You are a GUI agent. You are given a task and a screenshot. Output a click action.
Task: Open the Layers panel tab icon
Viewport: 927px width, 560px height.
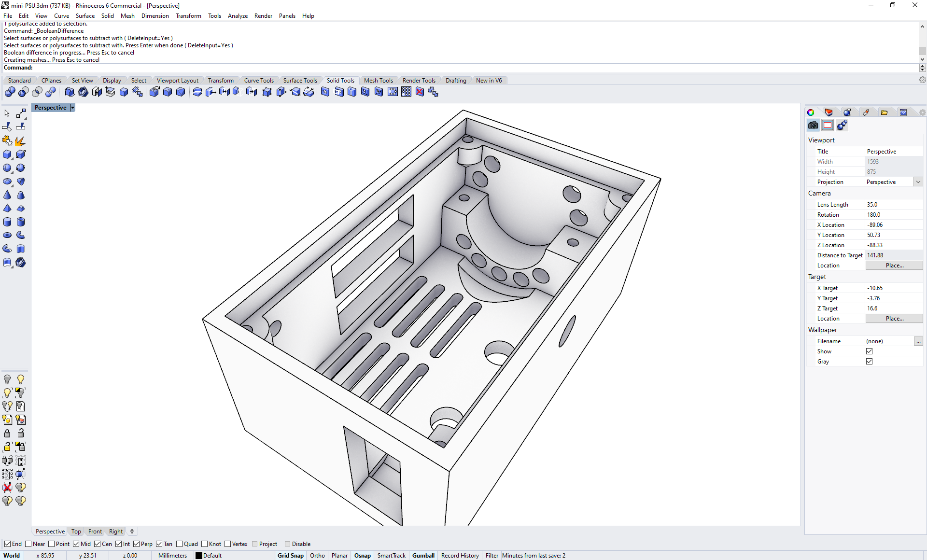(x=829, y=112)
